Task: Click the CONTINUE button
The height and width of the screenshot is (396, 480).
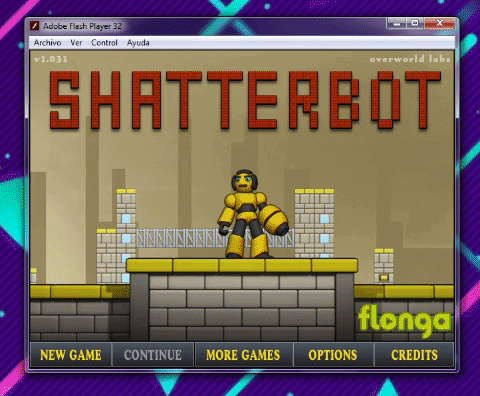Action: click(153, 355)
